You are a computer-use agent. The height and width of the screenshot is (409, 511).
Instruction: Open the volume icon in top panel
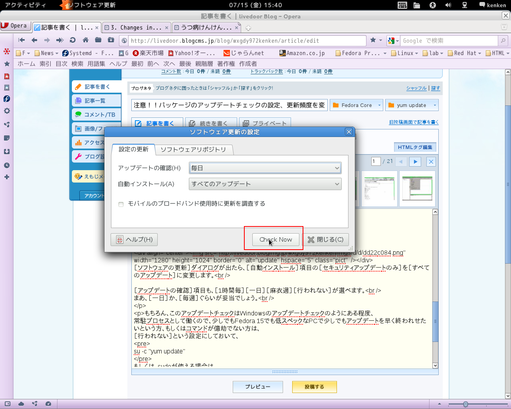pos(448,5)
